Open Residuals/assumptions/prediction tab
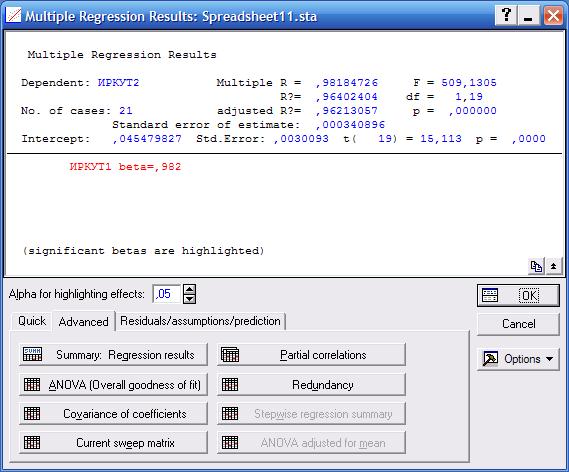 click(x=200, y=321)
